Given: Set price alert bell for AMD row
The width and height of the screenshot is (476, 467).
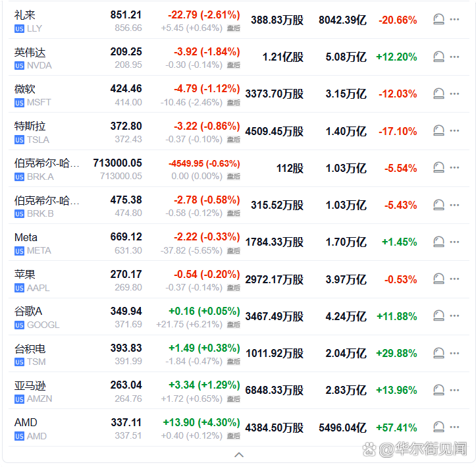Looking at the screenshot, I should (438, 427).
